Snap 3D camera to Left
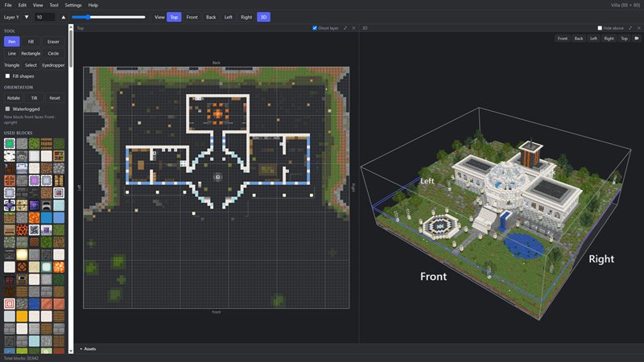Image resolution: width=644 pixels, height=362 pixels. tap(593, 38)
